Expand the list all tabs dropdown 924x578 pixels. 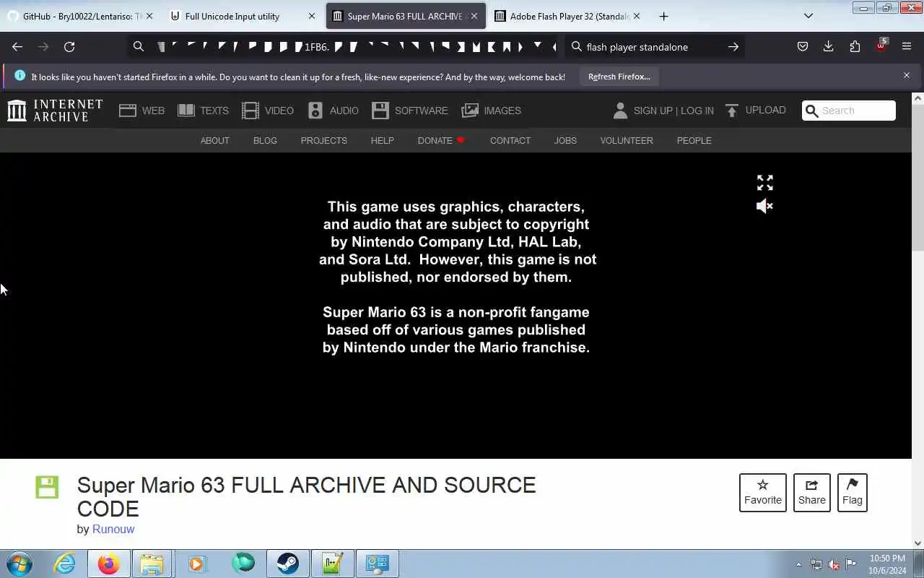pyautogui.click(x=808, y=16)
